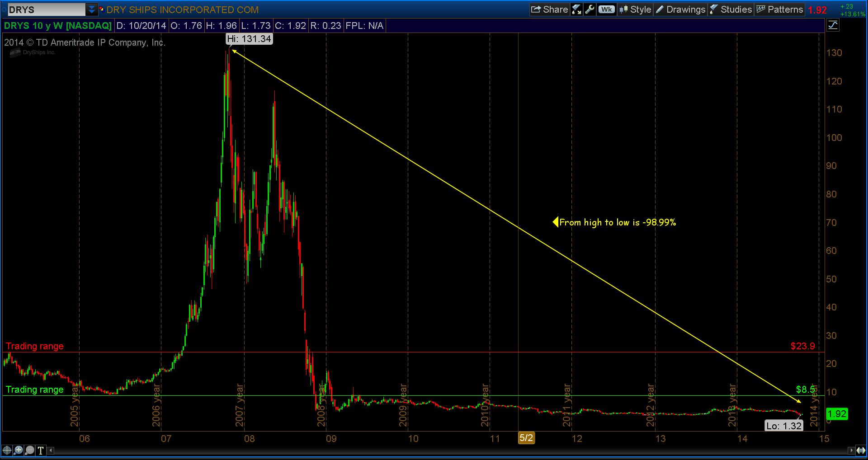Click the $23.9 level label

[x=803, y=346]
